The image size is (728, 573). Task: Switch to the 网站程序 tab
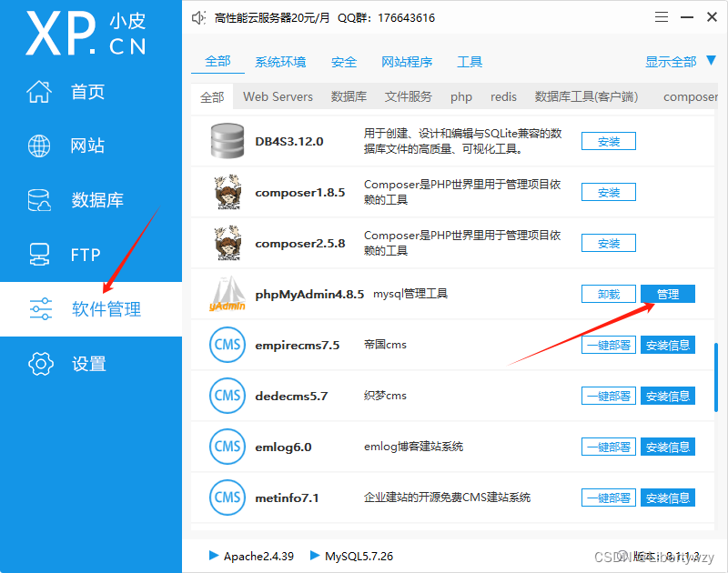[x=407, y=62]
